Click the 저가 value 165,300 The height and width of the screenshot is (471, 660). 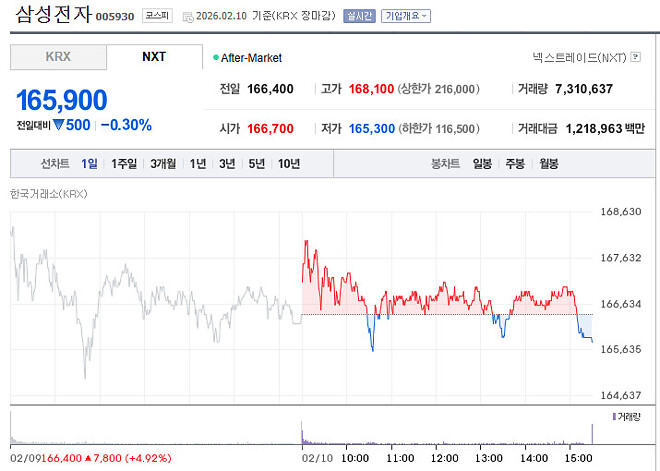372,128
